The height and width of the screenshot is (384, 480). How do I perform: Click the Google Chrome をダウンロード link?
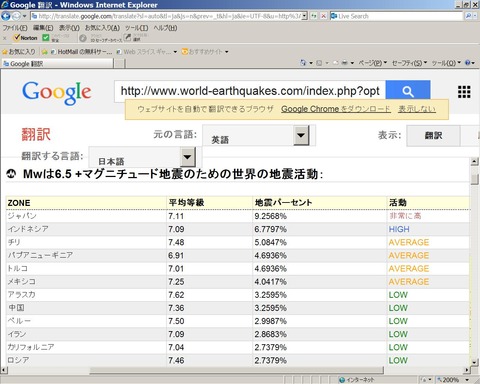coord(336,109)
